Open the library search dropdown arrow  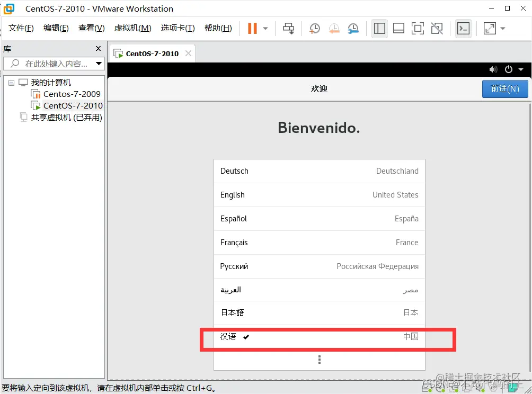(99, 64)
